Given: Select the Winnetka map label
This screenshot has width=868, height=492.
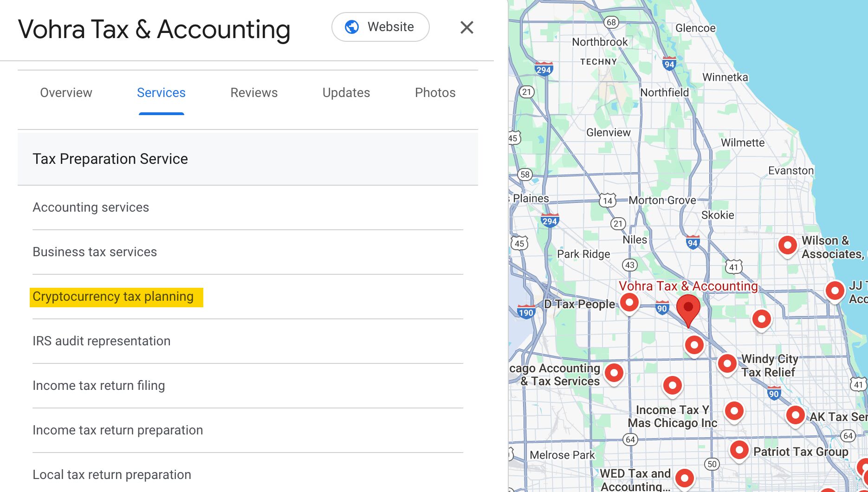Looking at the screenshot, I should (x=725, y=77).
